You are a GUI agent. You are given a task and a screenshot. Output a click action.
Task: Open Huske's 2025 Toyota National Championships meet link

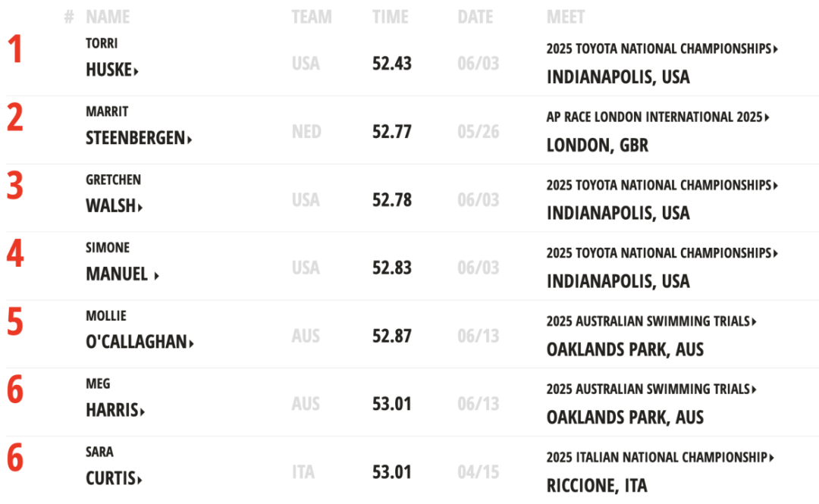tap(662, 49)
